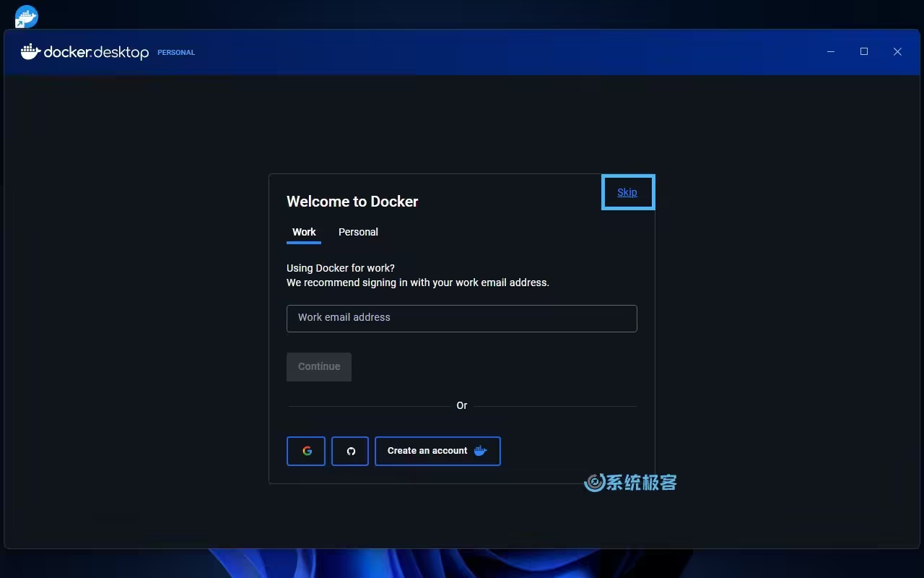Screen dimensions: 924x578
Task: Select the Work tab
Action: 304,232
